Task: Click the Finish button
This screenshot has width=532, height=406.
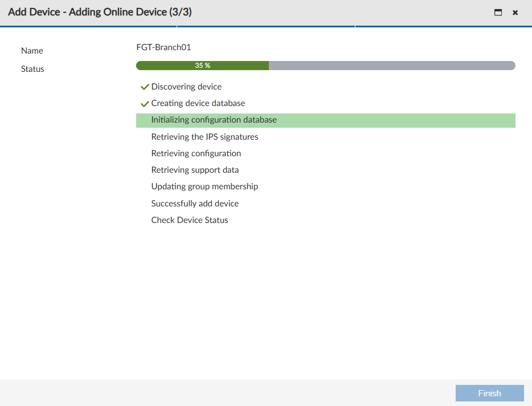Action: tap(489, 393)
